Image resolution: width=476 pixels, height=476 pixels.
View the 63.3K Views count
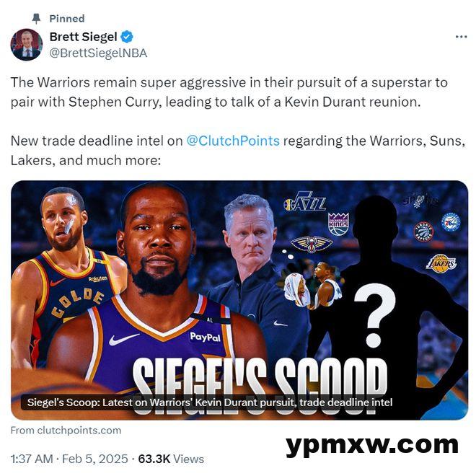tap(171, 459)
